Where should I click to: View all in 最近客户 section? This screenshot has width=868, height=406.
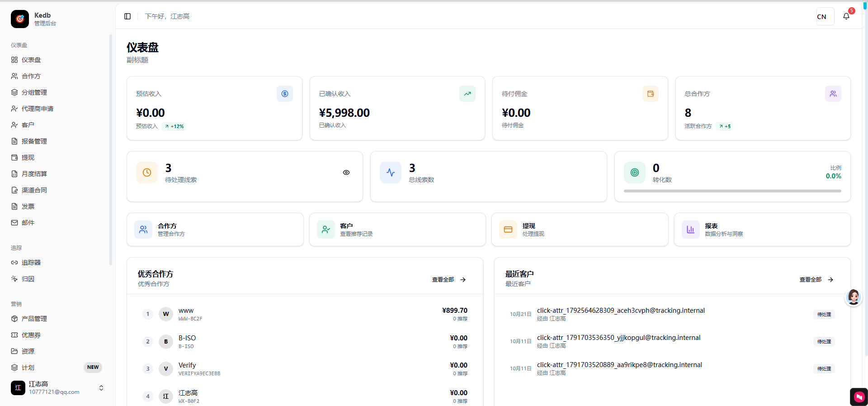coord(816,280)
